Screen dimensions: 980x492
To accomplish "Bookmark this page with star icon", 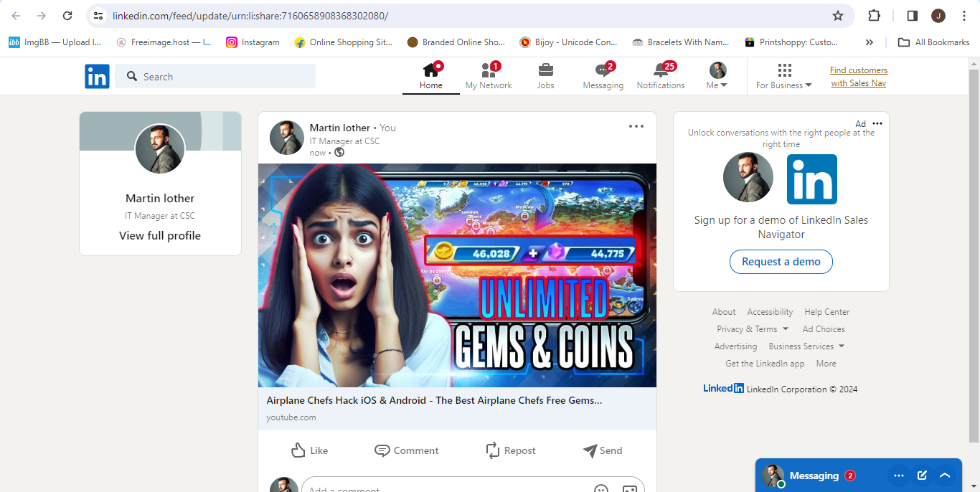I will 837,16.
